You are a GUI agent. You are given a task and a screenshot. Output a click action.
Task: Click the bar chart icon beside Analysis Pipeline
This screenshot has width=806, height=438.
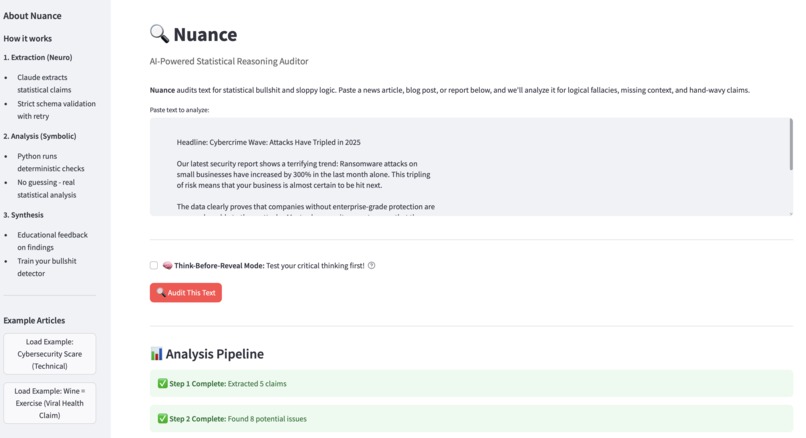(x=156, y=354)
